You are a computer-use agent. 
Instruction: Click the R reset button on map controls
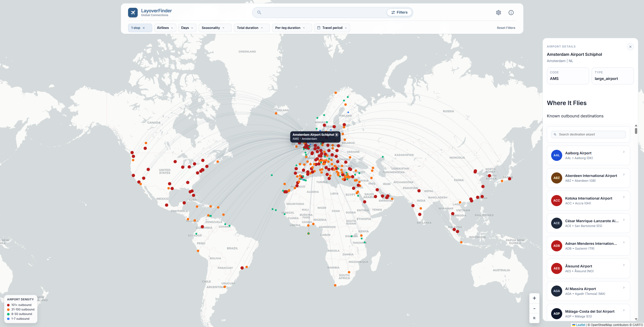point(534,318)
